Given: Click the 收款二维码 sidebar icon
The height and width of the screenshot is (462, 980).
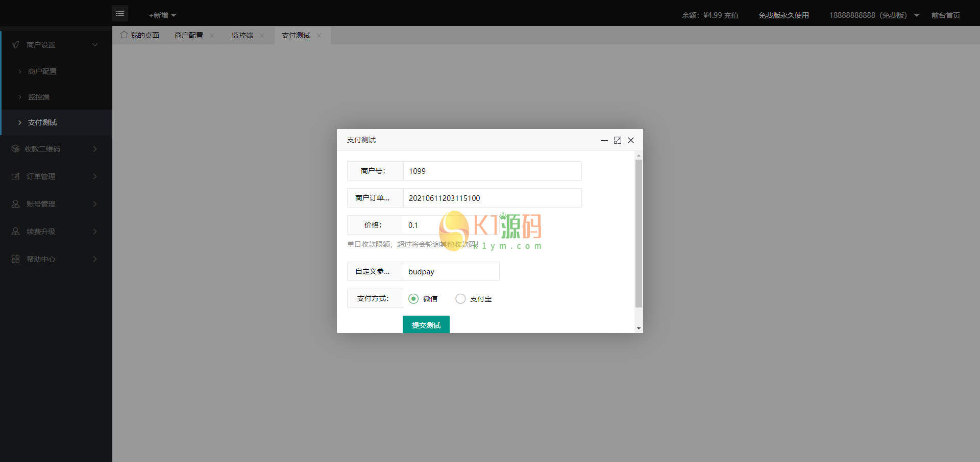Looking at the screenshot, I should tap(16, 148).
